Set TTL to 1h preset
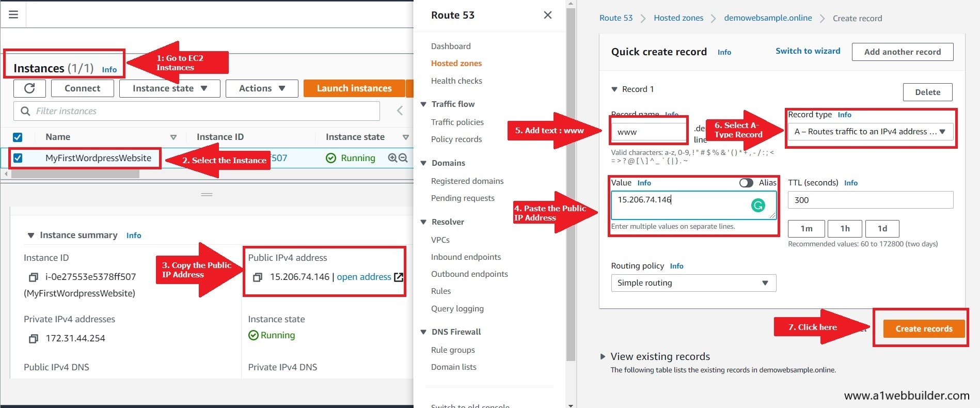 point(845,228)
